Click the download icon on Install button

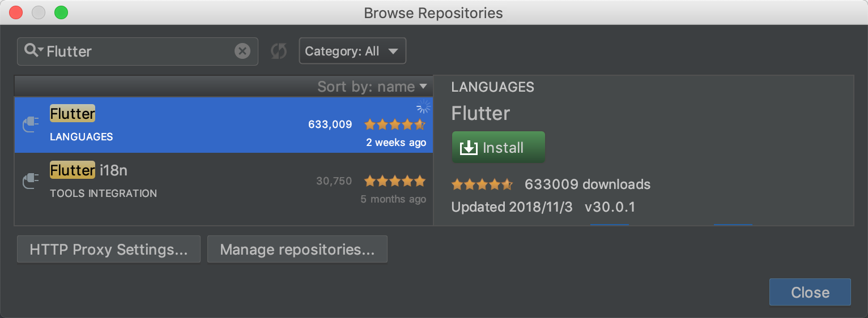(469, 148)
